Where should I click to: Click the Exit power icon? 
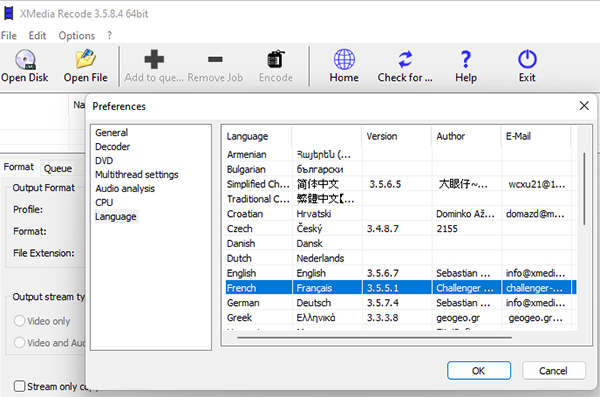527,59
